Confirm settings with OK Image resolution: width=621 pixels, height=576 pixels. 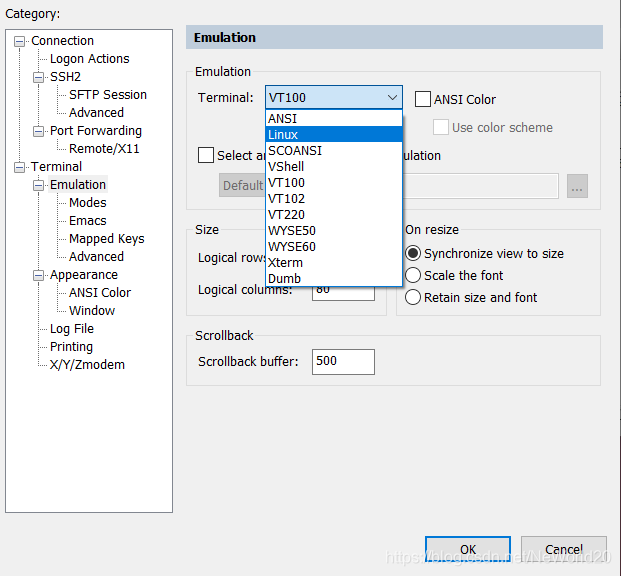pos(468,549)
